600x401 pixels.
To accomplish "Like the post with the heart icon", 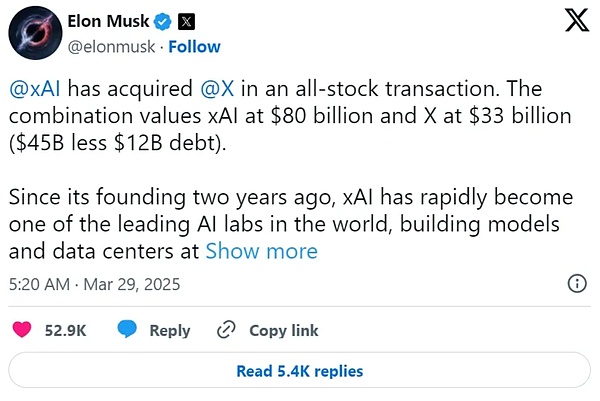I will click(x=25, y=329).
